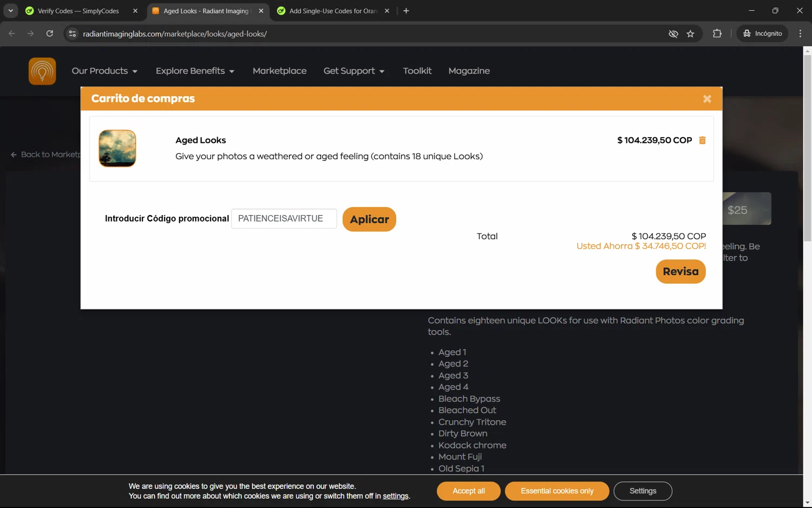Close the Aged Looks tab

click(x=261, y=11)
